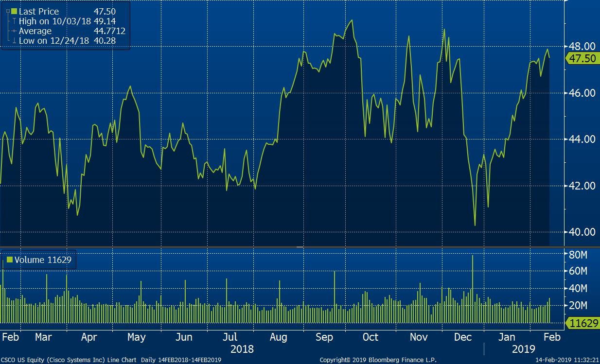Image resolution: width=600 pixels, height=364 pixels.
Task: Click the 48.00 tick on price axis
Action: (582, 47)
